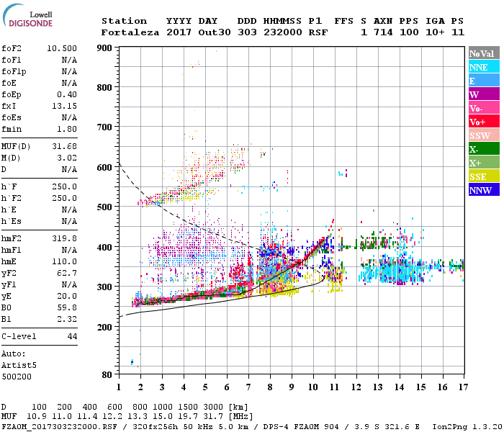Select the SSE yellow legend swatch
The image size is (504, 432).
coord(484,176)
